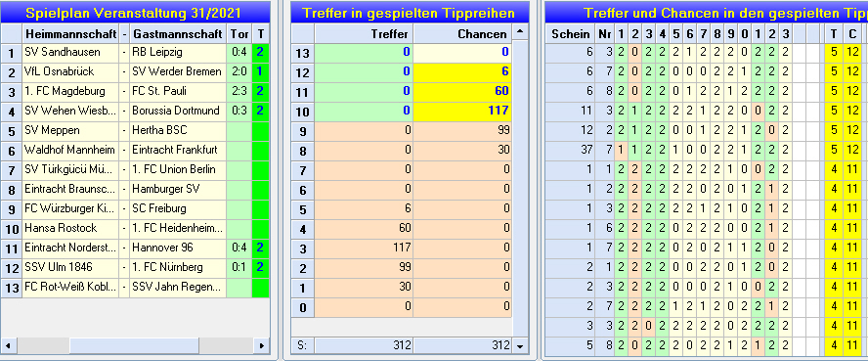868x361 pixels.
Task: Select the 2:3 score cell
Action: click(x=239, y=91)
